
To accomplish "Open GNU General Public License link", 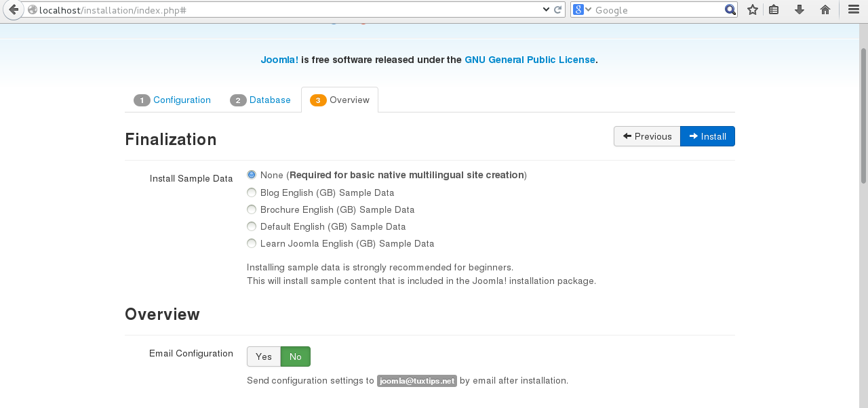I will click(530, 60).
